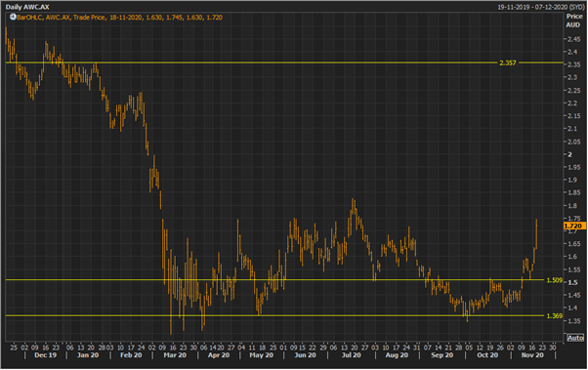
Task: Click the 1.8 price axis value
Action: [x=572, y=206]
